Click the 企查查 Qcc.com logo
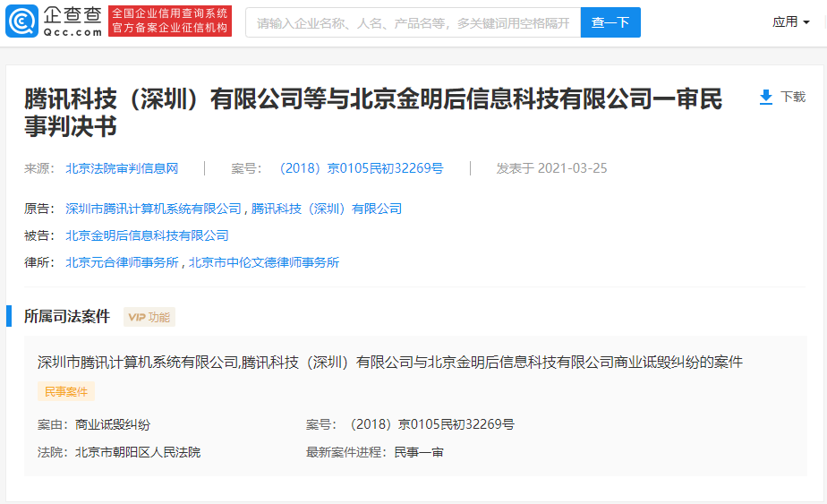Viewport: 827px width, 504px height. 54,21
